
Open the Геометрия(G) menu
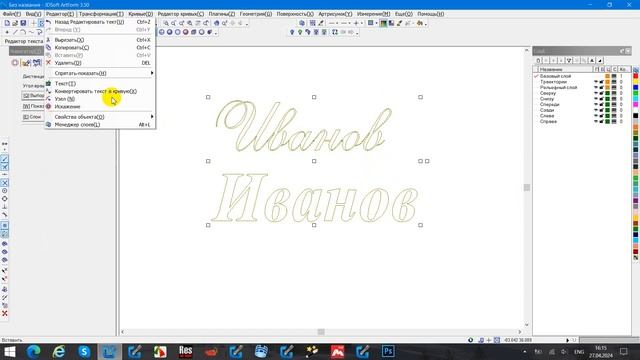(256, 14)
